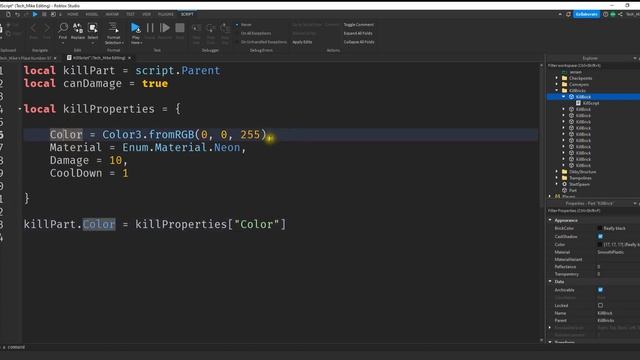
Task: Click the large Play Here button
Action: click(136, 28)
